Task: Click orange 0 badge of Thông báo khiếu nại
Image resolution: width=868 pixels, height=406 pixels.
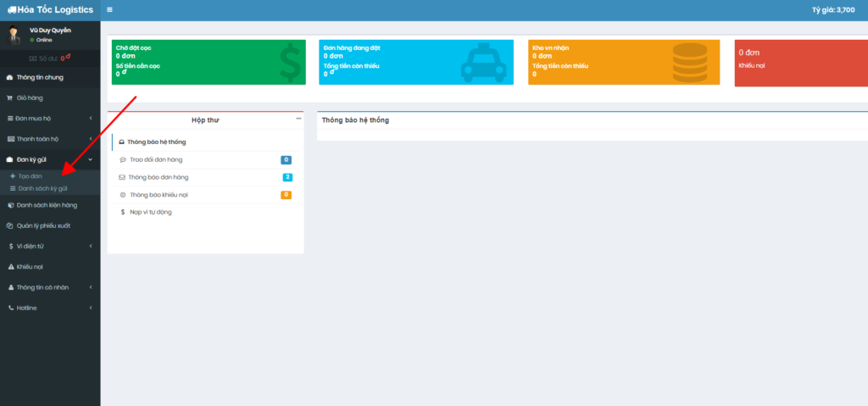Action: (x=287, y=195)
